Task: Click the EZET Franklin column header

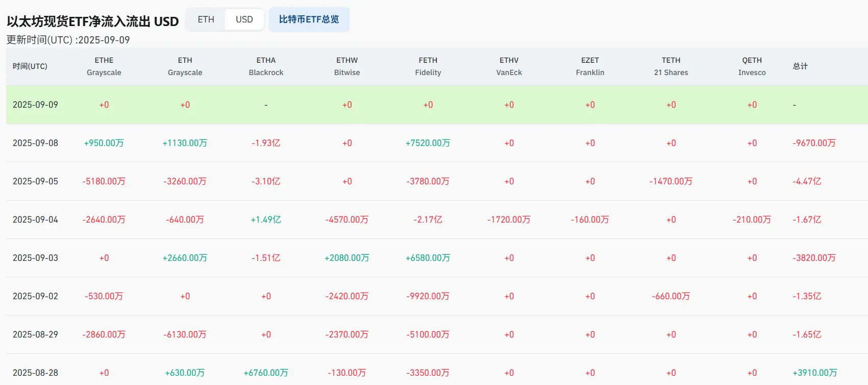Action: (590, 66)
